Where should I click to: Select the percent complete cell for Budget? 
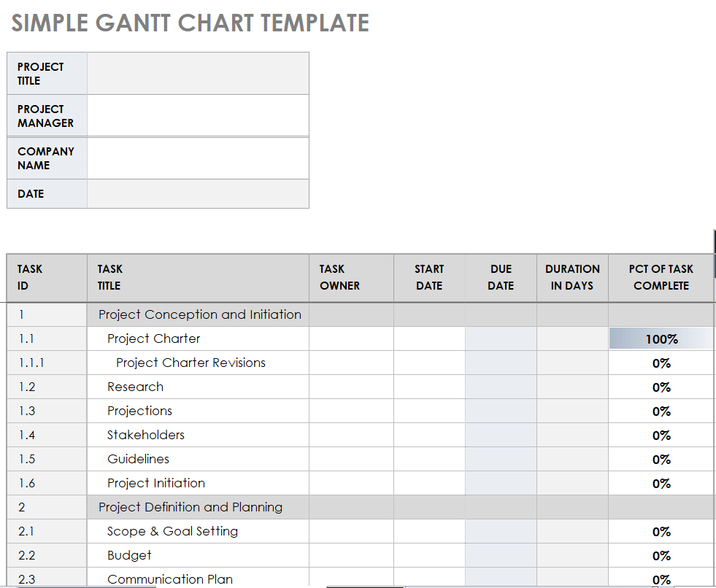pyautogui.click(x=661, y=556)
